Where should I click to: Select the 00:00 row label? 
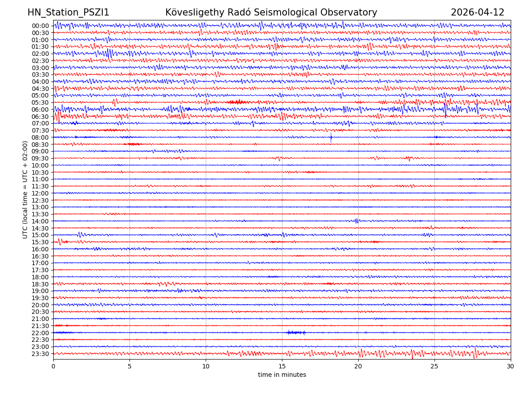coord(40,26)
